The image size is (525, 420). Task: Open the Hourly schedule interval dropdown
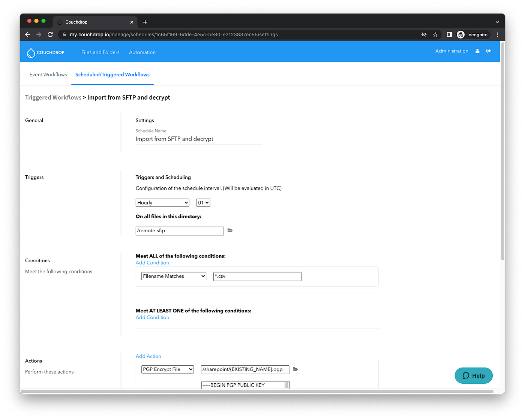[162, 202]
